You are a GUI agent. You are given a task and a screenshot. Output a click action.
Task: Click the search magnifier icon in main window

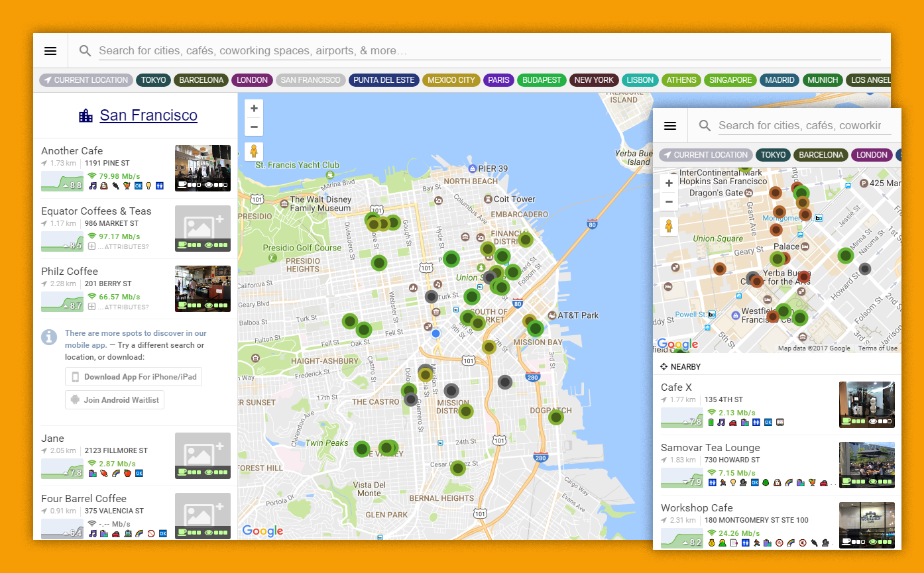[85, 51]
